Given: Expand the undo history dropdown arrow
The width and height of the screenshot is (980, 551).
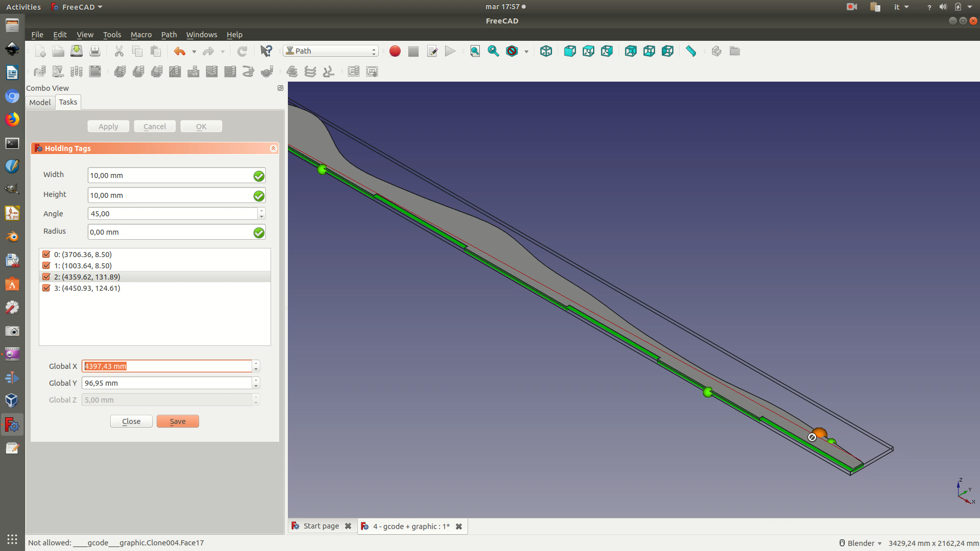Looking at the screenshot, I should [x=194, y=52].
